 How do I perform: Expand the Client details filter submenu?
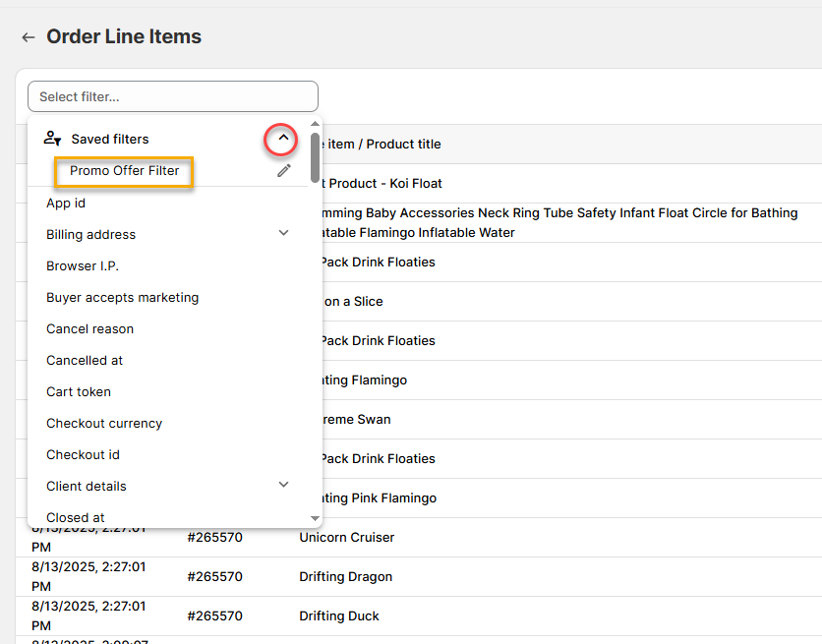pyautogui.click(x=283, y=485)
